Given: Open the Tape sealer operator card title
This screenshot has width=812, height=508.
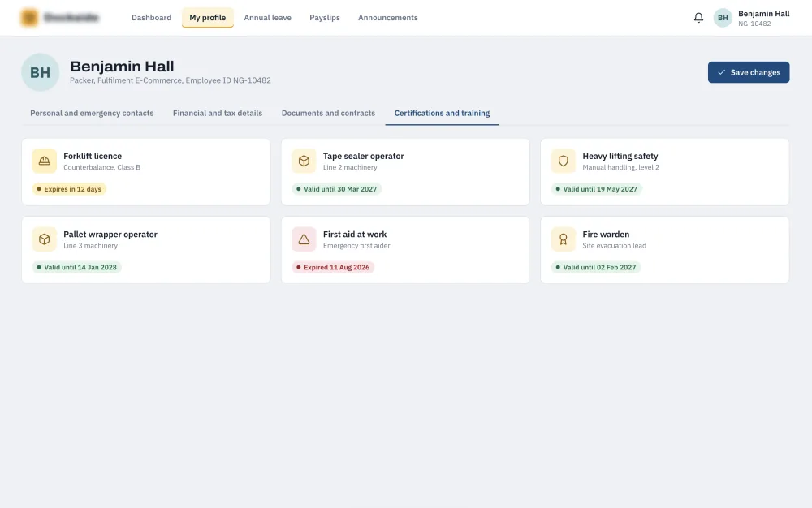Looking at the screenshot, I should pyautogui.click(x=364, y=157).
